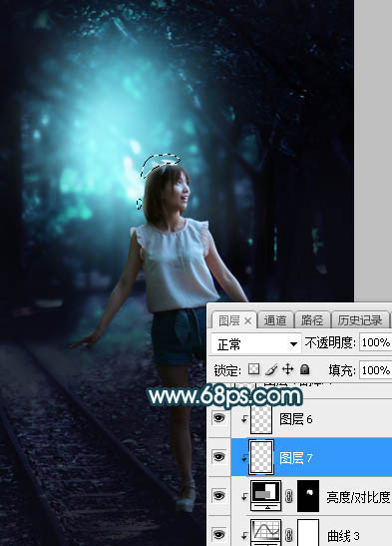
Task: Select the 亮度/对比度 adjustment icon
Action: coord(266,496)
